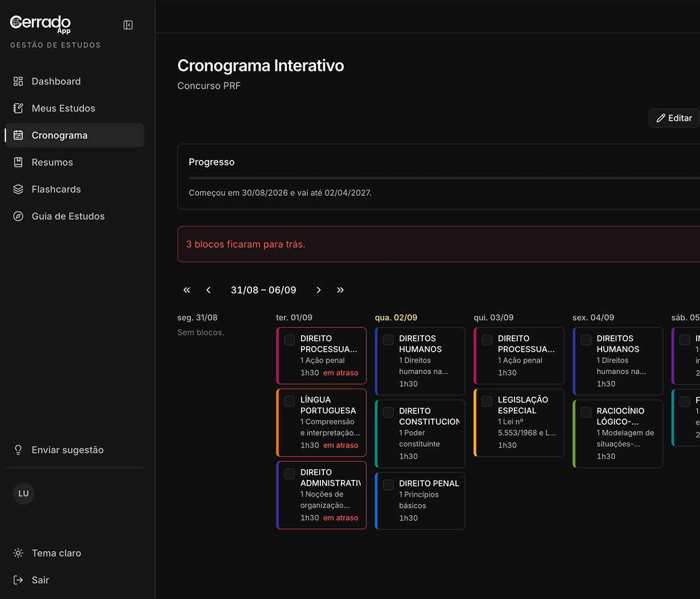The image size is (700, 599).
Task: Click the Resumos book icon
Action: [18, 162]
